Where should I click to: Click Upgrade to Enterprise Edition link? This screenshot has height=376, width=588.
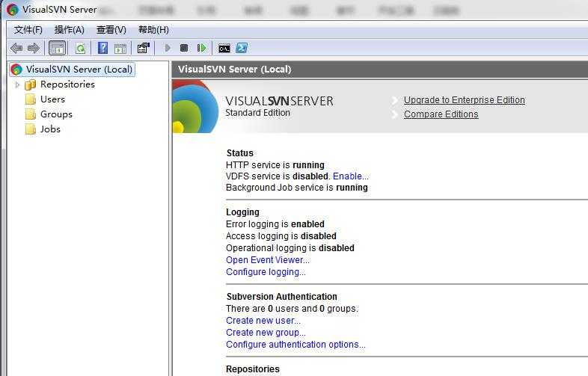pos(465,100)
